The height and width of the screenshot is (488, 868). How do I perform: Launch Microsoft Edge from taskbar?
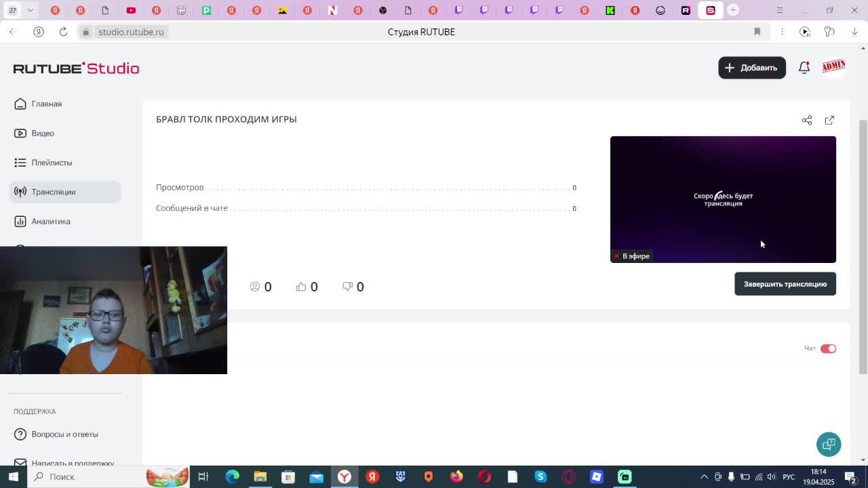point(232,476)
